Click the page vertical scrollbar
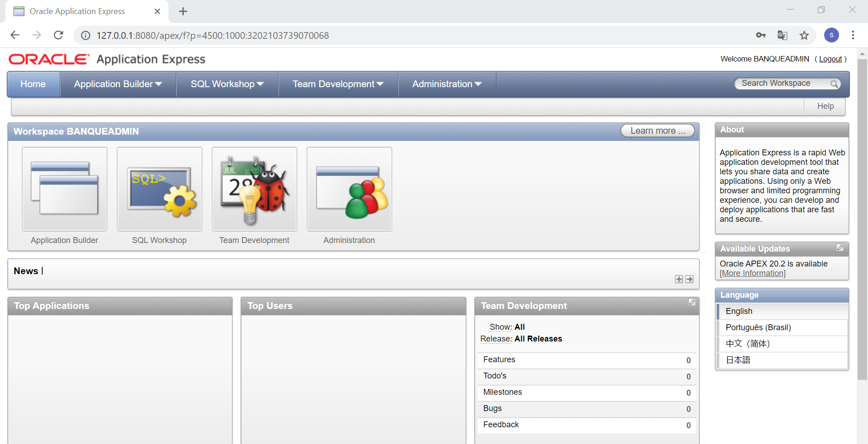 tap(862, 219)
